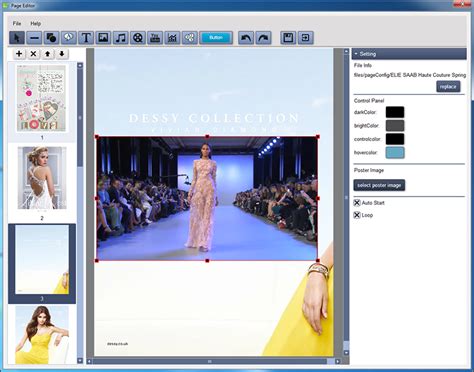
Task: Click the replace file button
Action: 448,86
